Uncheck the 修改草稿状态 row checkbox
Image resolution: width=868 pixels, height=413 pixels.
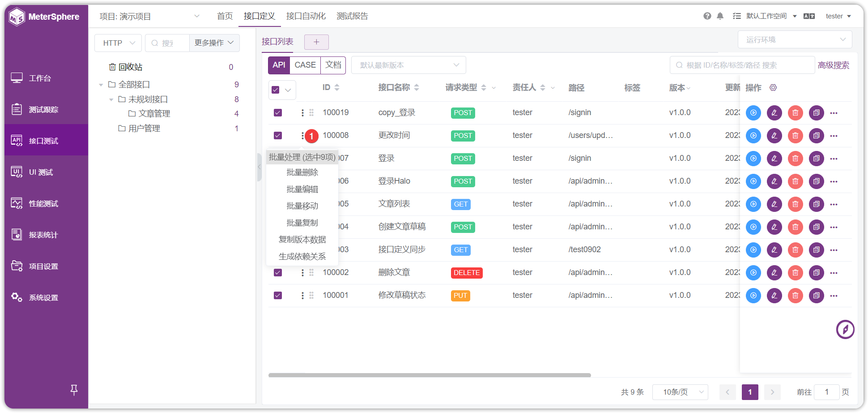pos(278,295)
